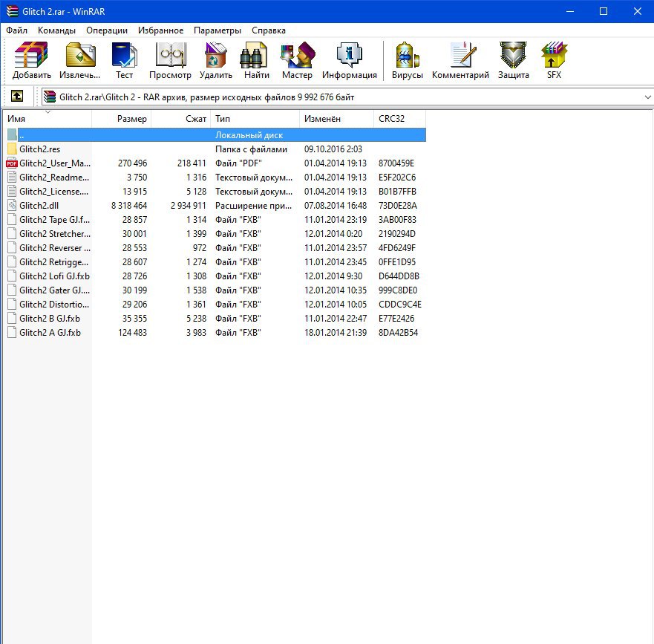Screen dimensions: 654x644
Task: Run the Вирусы (Virus scan) tool
Action: 407,60
